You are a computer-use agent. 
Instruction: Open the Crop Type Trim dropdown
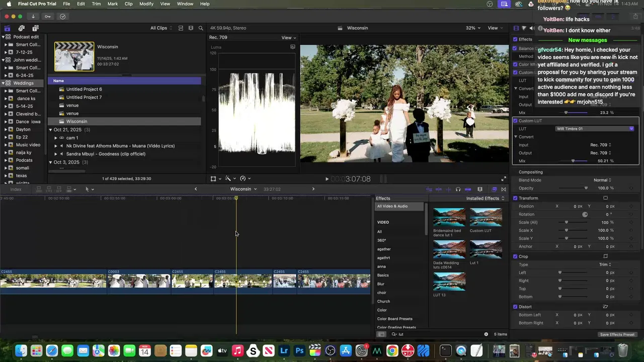[x=605, y=264]
